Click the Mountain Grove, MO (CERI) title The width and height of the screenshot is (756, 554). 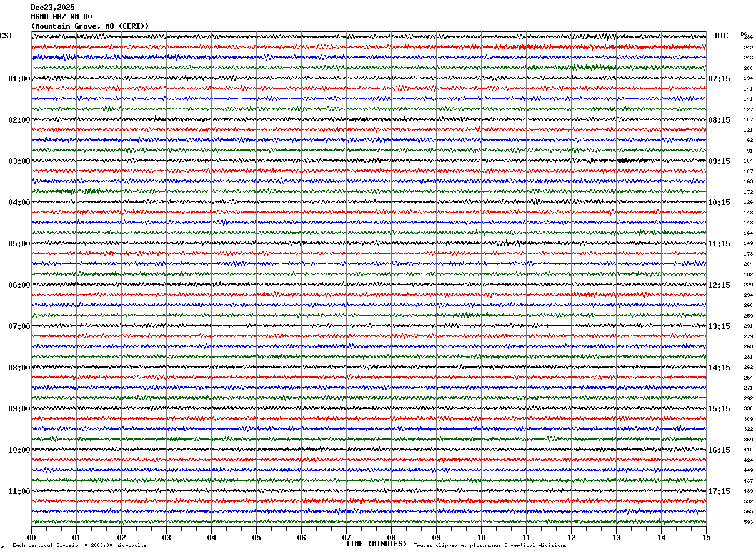[90, 26]
